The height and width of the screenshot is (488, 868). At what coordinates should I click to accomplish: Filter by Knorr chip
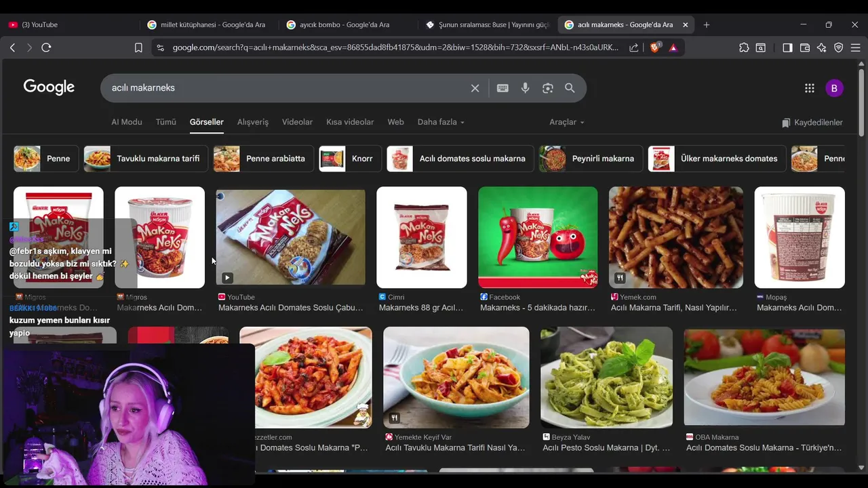[x=350, y=159]
